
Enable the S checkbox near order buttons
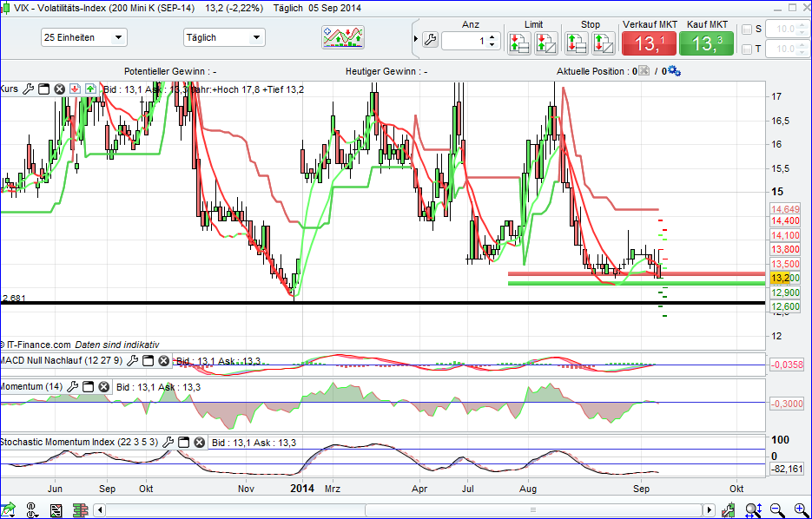click(749, 28)
